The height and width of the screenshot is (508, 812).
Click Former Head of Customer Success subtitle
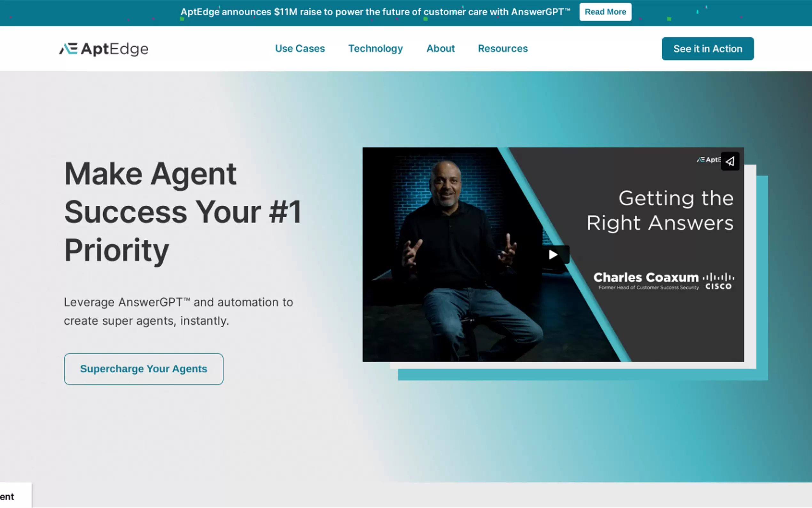tap(648, 288)
